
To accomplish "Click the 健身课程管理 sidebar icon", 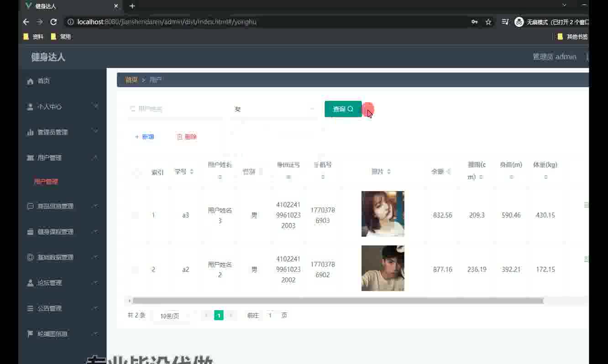I will 31,232.
